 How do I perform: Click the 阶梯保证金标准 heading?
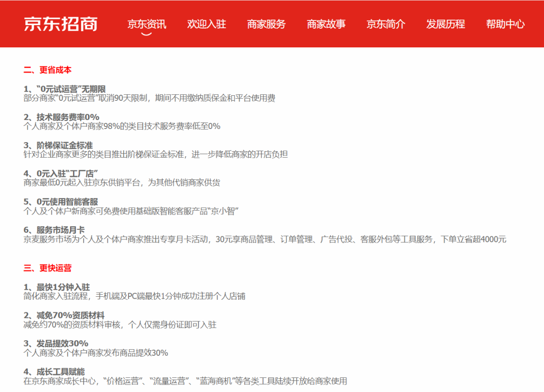(x=58, y=146)
